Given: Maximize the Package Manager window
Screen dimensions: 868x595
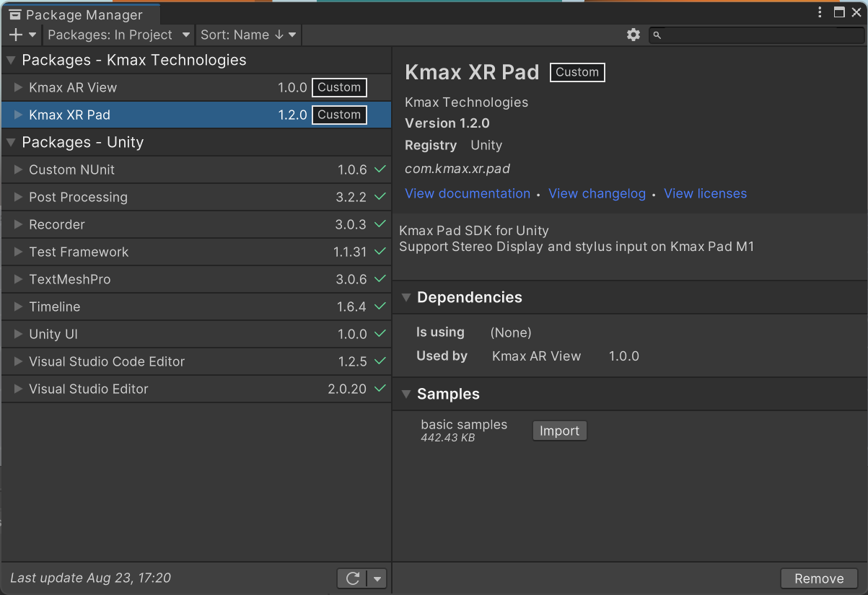Looking at the screenshot, I should pos(839,12).
